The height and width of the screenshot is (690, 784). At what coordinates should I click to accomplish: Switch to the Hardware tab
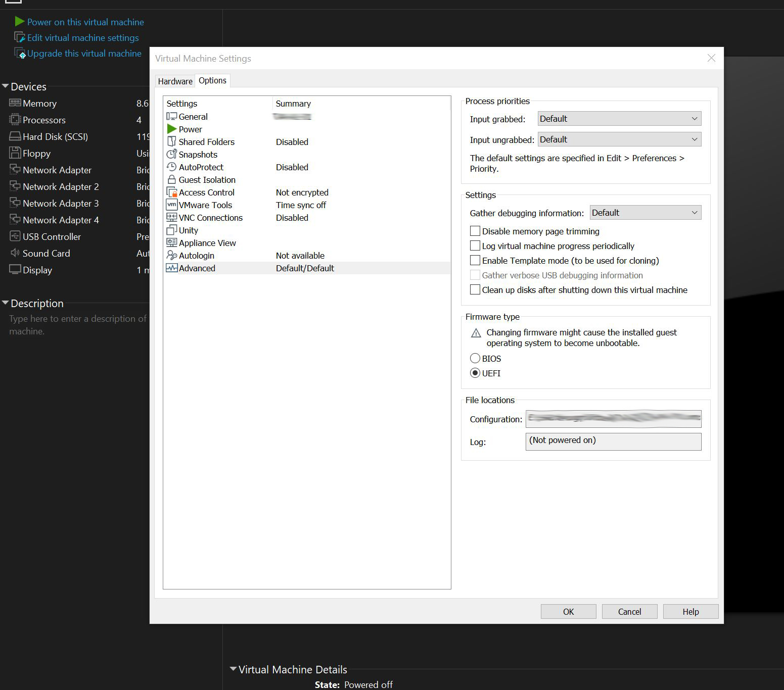tap(175, 81)
